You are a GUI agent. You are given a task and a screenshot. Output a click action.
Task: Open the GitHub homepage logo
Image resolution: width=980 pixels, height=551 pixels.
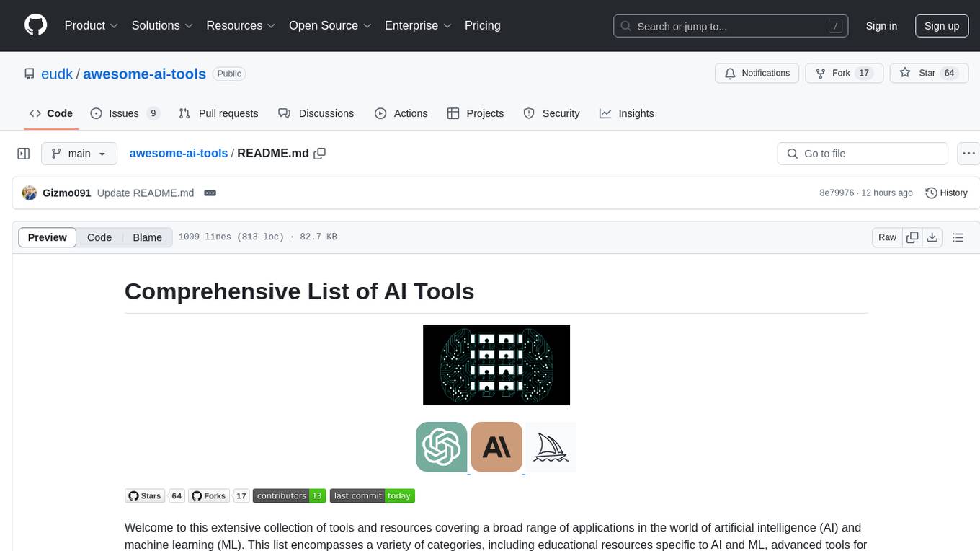[x=35, y=25]
